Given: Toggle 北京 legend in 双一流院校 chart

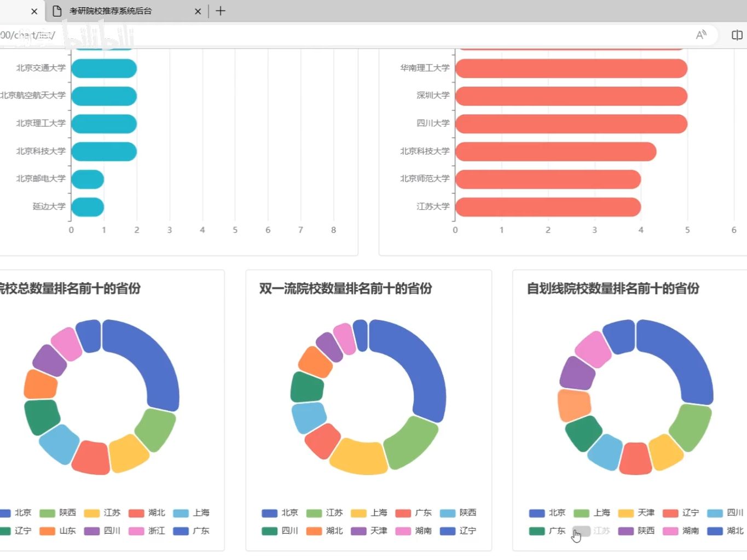Looking at the screenshot, I should point(280,513).
